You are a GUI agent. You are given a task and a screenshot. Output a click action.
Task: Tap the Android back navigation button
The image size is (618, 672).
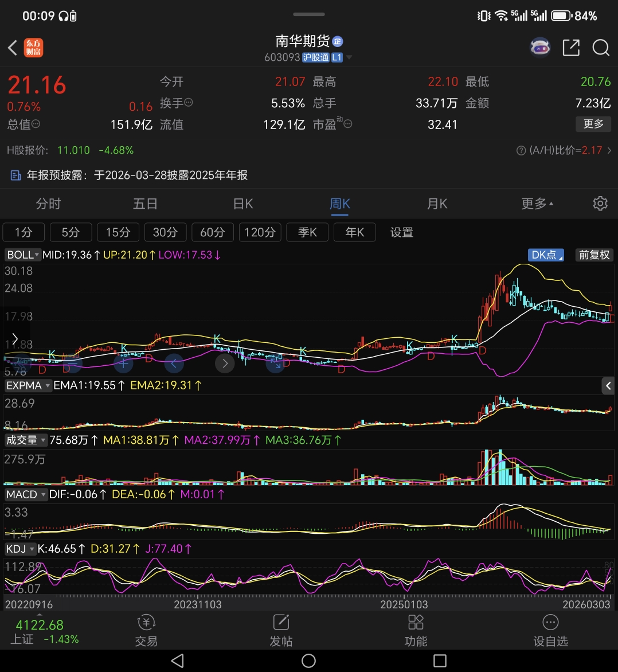(177, 661)
